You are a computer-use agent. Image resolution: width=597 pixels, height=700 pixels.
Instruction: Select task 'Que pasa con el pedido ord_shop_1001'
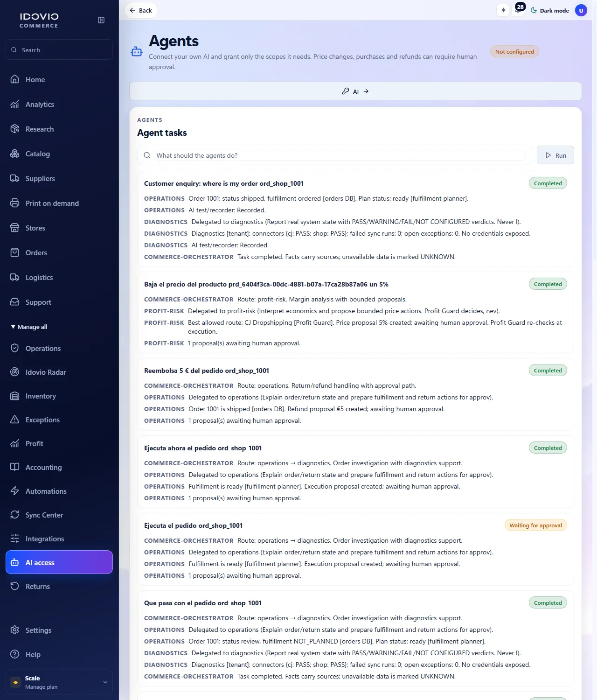coord(203,603)
